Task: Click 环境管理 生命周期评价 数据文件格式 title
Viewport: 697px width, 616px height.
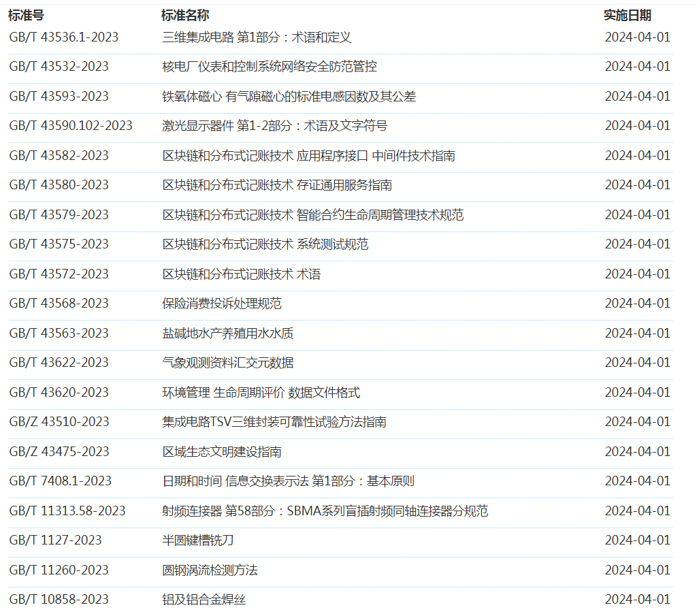Action: click(x=261, y=393)
